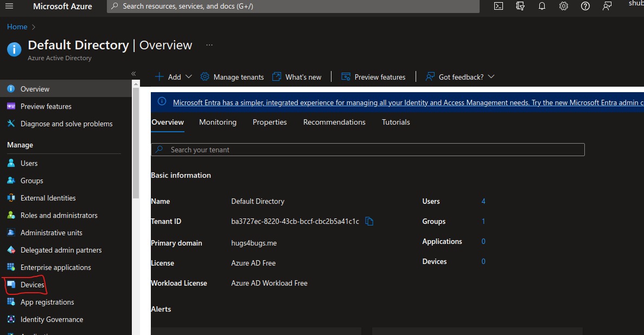Open the notifications bell
This screenshot has width=644, height=335.
542,6
